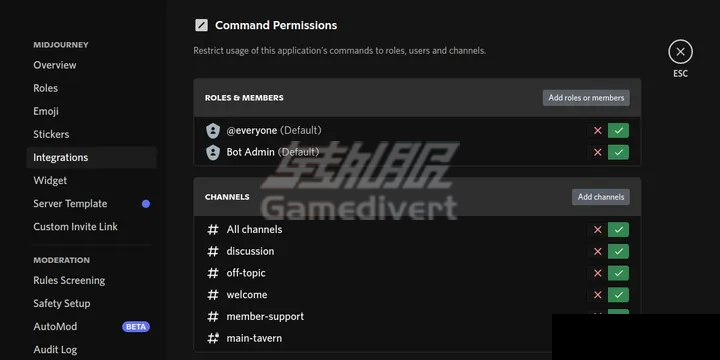Click the ESC close circle icon
The width and height of the screenshot is (720, 360).
(680, 52)
